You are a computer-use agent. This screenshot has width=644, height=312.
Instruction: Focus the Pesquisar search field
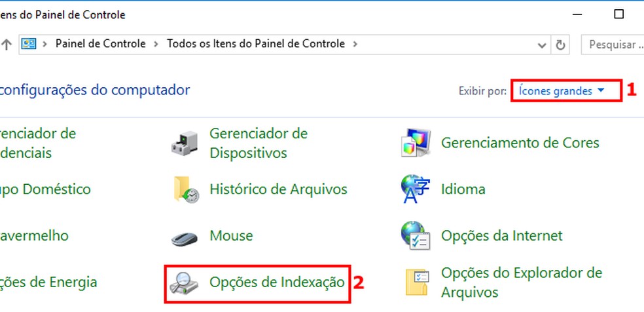coord(612,45)
